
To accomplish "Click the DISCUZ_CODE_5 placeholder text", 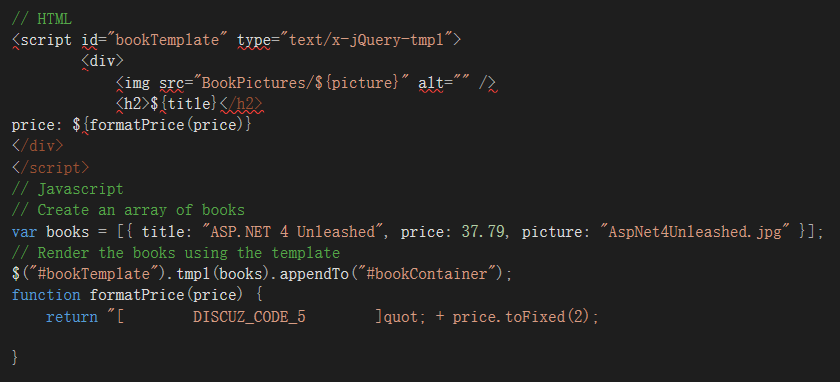I will [249, 317].
